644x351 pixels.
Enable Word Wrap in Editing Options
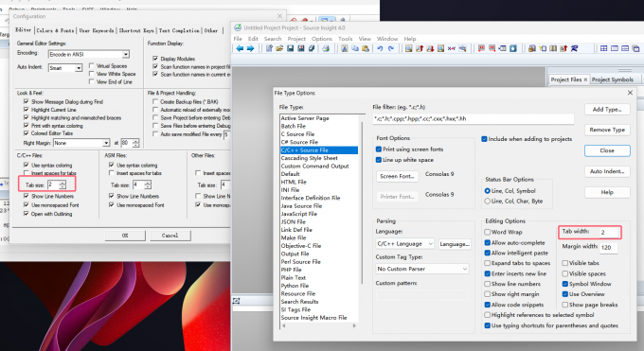[x=488, y=232]
